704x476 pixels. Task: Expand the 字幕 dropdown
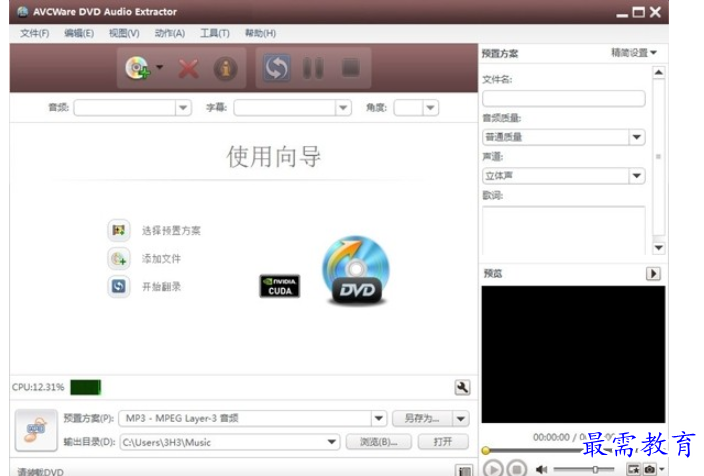coord(343,108)
